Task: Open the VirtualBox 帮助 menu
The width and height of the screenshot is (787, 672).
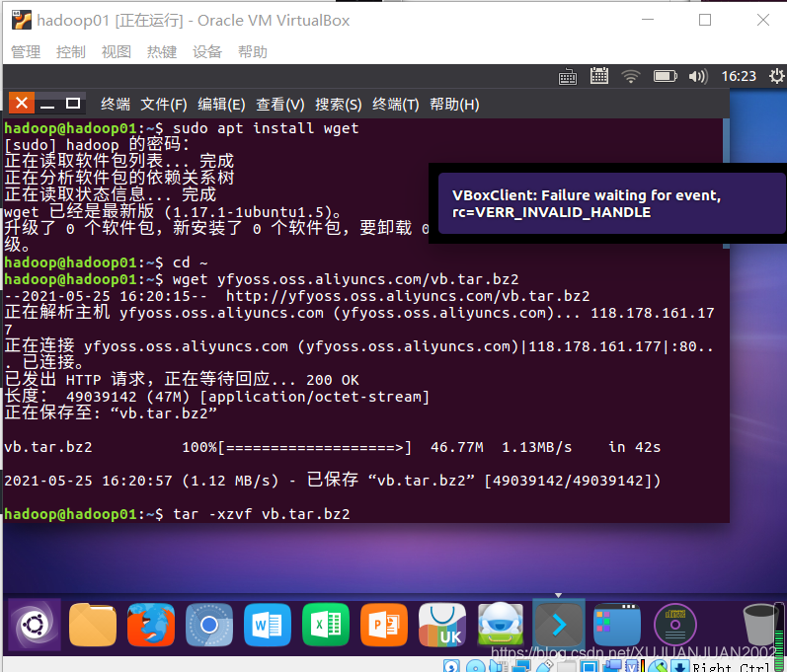Action: [x=253, y=51]
